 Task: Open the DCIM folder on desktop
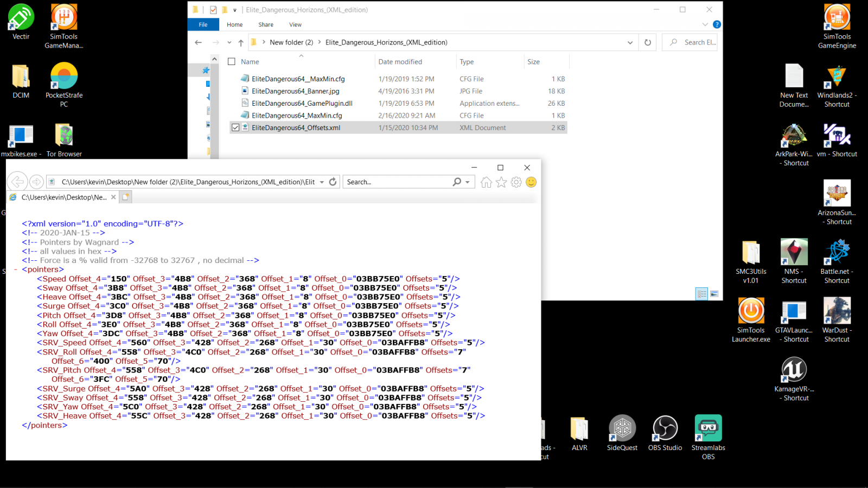(x=21, y=81)
